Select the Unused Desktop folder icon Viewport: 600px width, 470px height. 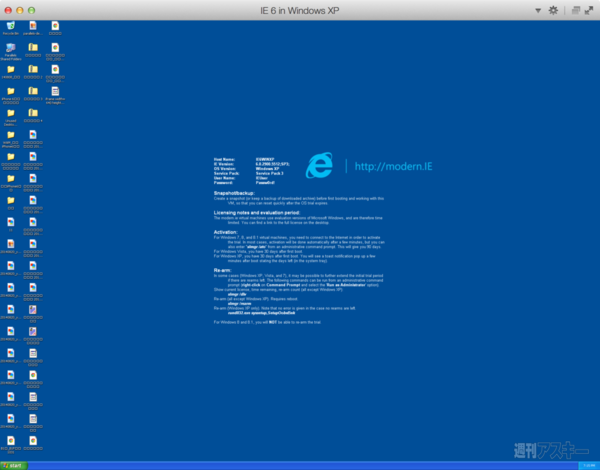11,117
